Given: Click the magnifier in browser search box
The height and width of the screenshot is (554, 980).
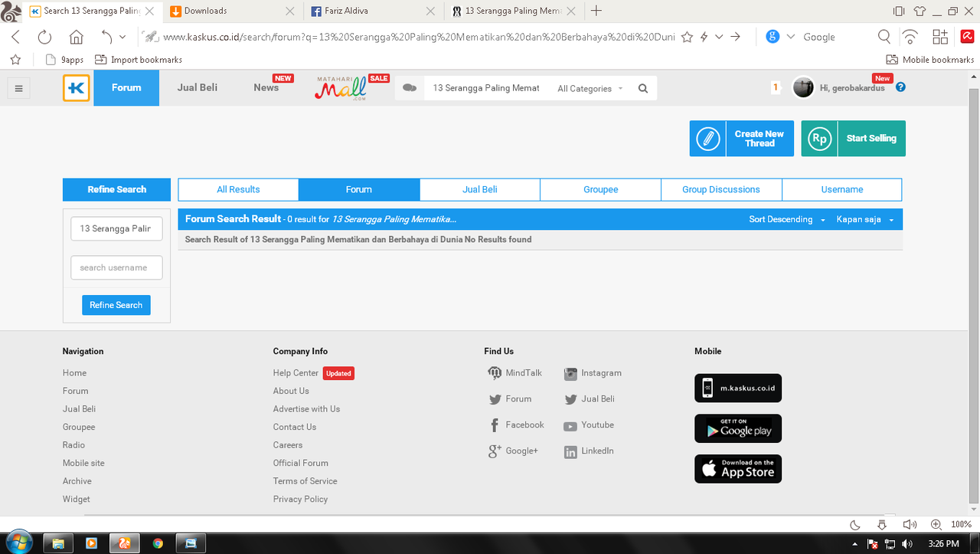Looking at the screenshot, I should point(884,37).
